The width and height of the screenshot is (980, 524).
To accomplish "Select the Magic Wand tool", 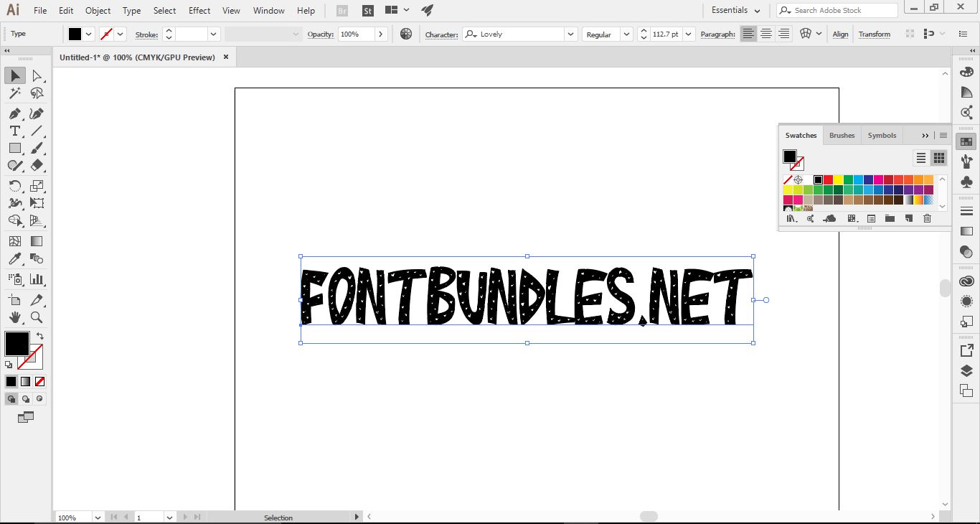I will (14, 93).
